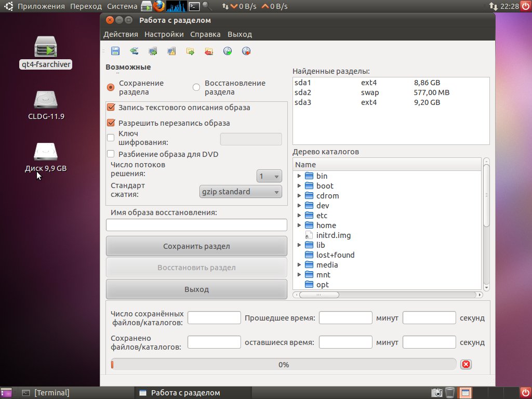Click the computers with green arrow icon

tap(153, 51)
